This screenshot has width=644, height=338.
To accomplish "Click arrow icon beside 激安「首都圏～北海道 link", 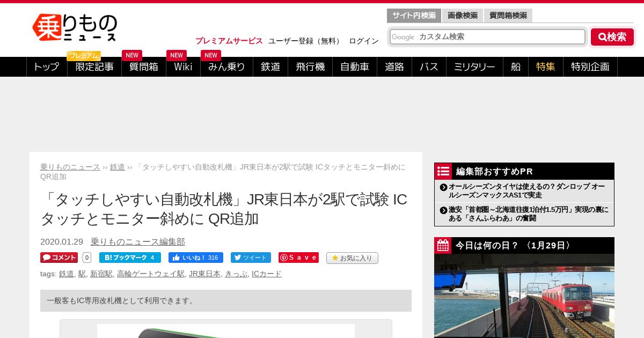I will [443, 210].
